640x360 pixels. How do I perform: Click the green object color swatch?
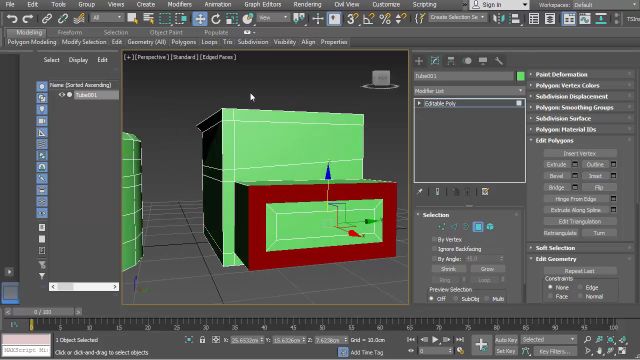click(x=520, y=76)
